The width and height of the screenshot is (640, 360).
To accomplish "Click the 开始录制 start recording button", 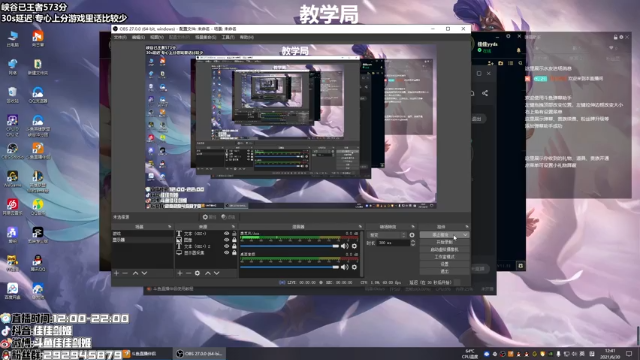I will pyautogui.click(x=444, y=242).
